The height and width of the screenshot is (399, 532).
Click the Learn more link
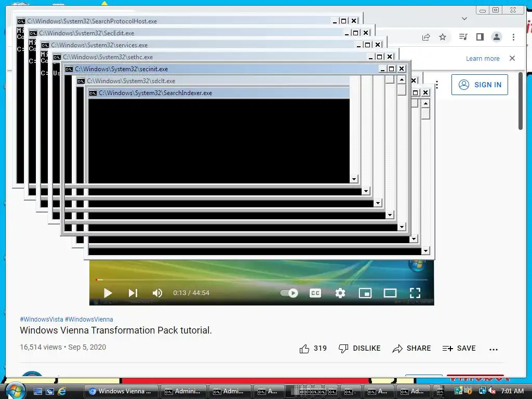[x=483, y=58]
